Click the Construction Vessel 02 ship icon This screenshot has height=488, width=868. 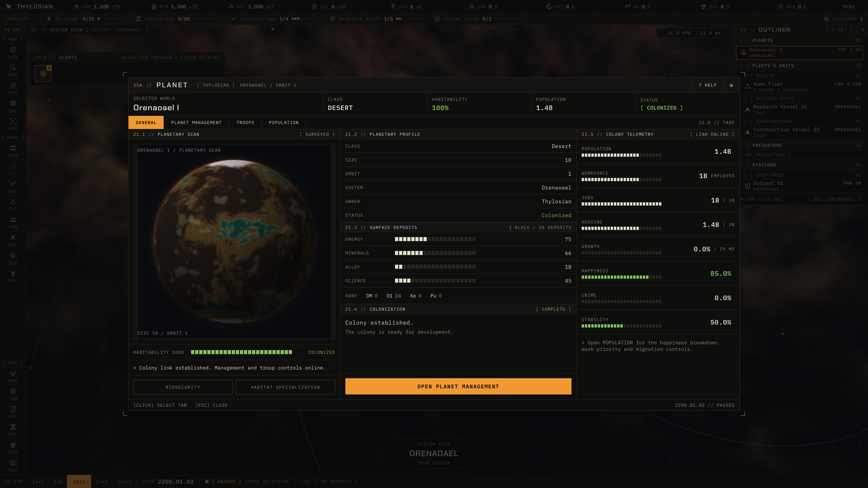(747, 132)
